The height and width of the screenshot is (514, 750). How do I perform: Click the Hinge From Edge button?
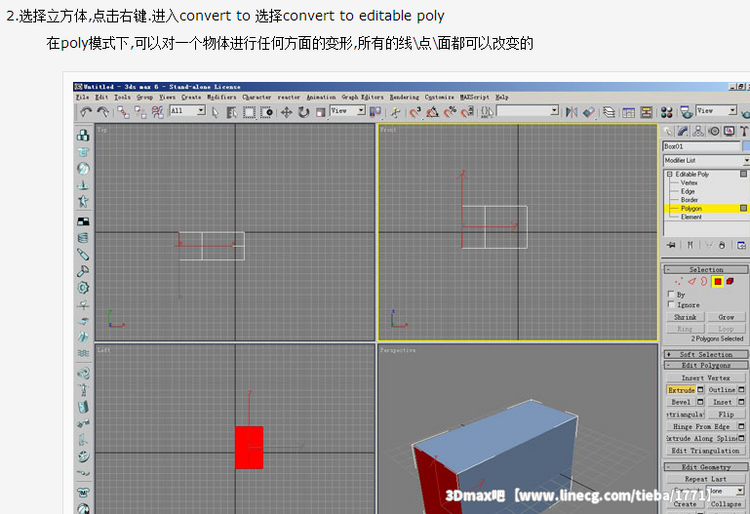[x=702, y=427]
